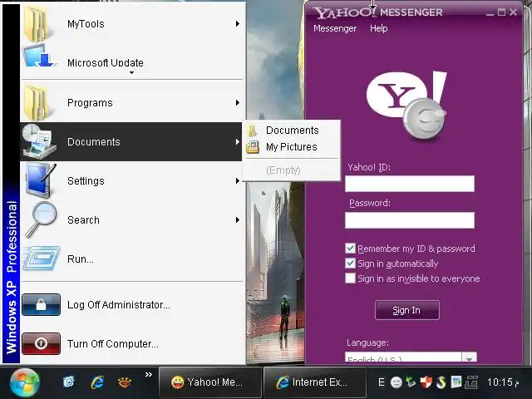The width and height of the screenshot is (532, 399).
Task: Click the Windows Start orb
Action: pyautogui.click(x=24, y=382)
